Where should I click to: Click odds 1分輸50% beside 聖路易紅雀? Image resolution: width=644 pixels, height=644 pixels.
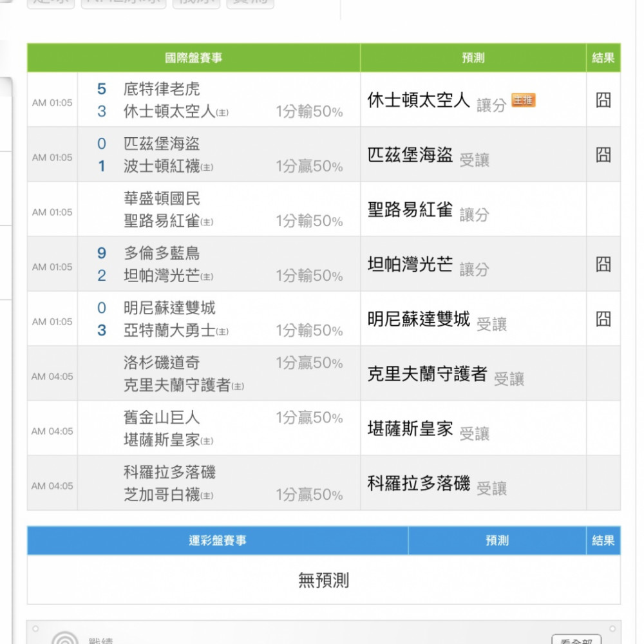point(309,221)
